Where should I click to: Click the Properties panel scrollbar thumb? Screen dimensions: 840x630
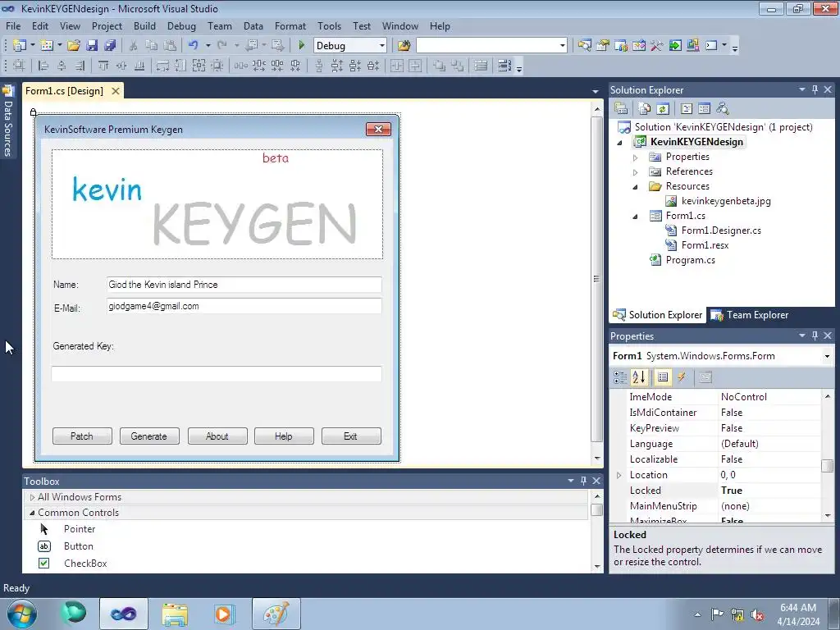[828, 465]
